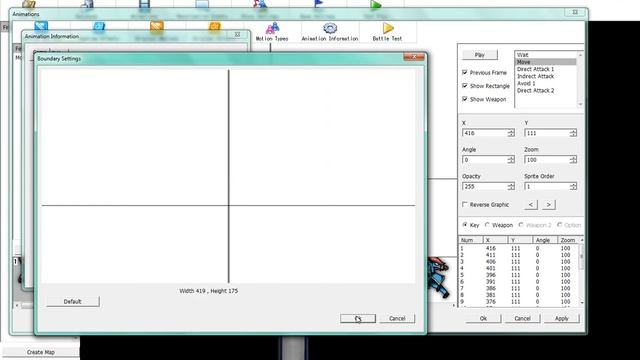Select the Weapon radio button
This screenshot has width=640, height=360.
pyautogui.click(x=487, y=225)
